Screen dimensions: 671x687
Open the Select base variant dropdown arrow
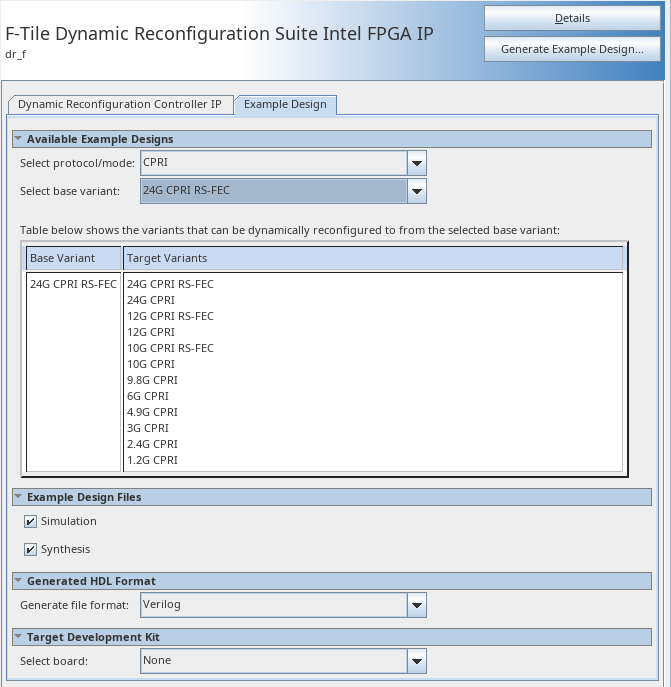[x=417, y=191]
